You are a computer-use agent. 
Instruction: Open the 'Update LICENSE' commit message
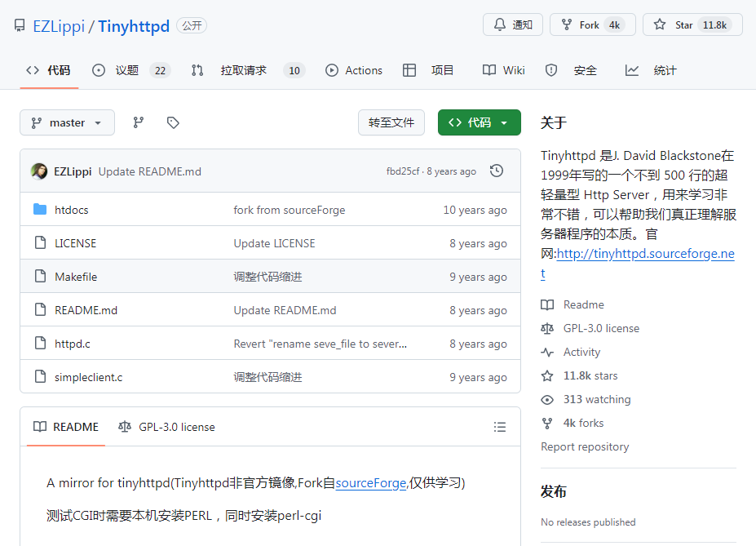click(x=274, y=243)
